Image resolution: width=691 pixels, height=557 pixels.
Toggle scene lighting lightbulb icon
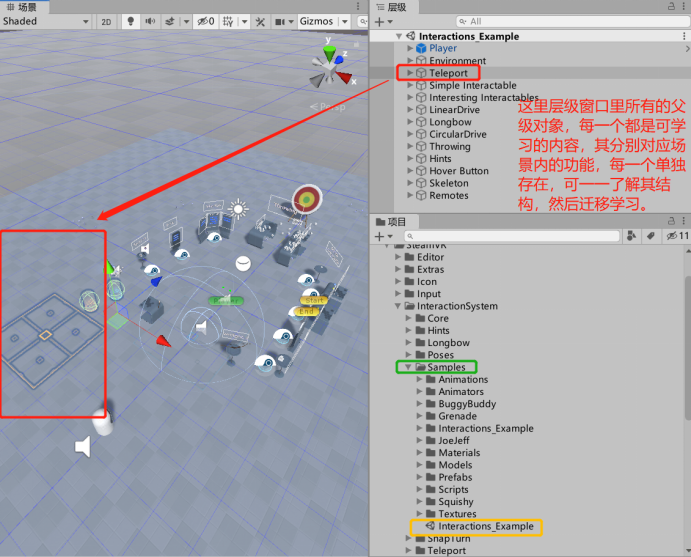[x=130, y=22]
